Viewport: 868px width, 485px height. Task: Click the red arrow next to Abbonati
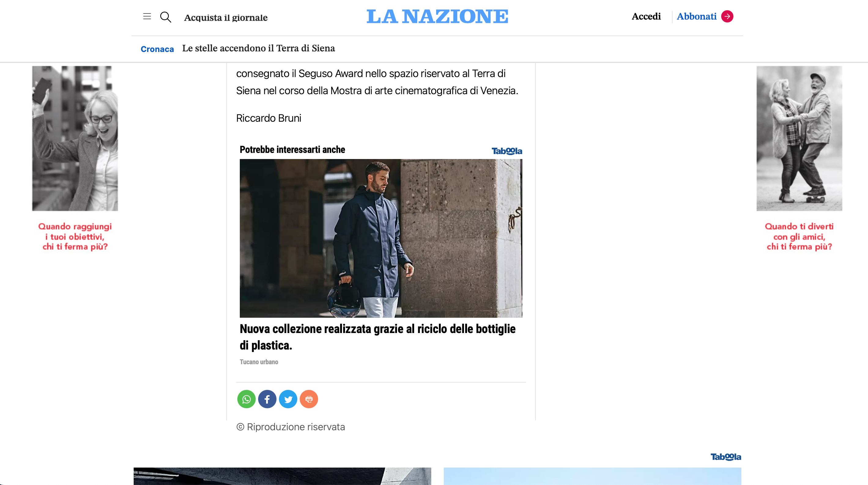[727, 16]
